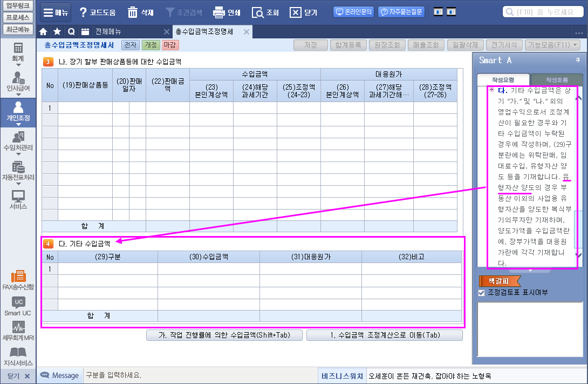Open 세무회계MRI icon
Screen dimensions: 588x384
point(18,331)
